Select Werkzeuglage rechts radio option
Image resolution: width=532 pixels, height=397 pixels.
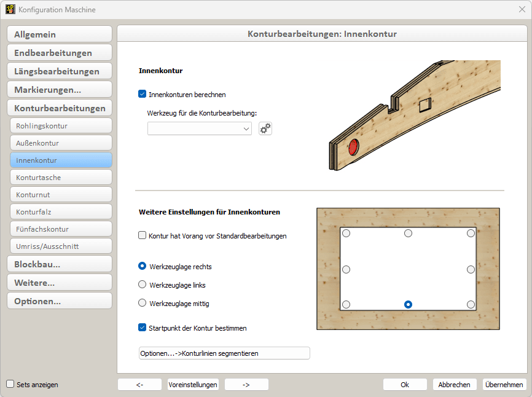142,266
